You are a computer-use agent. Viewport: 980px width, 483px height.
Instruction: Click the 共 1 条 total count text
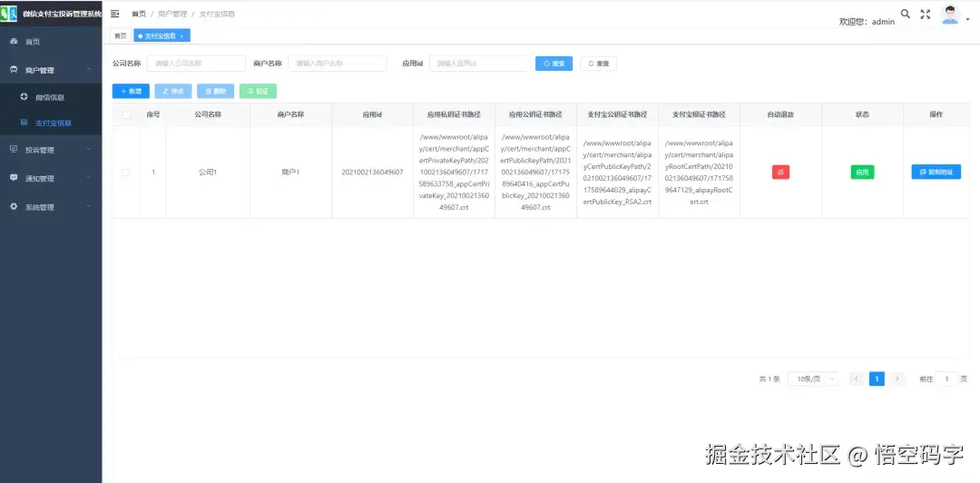[769, 379]
